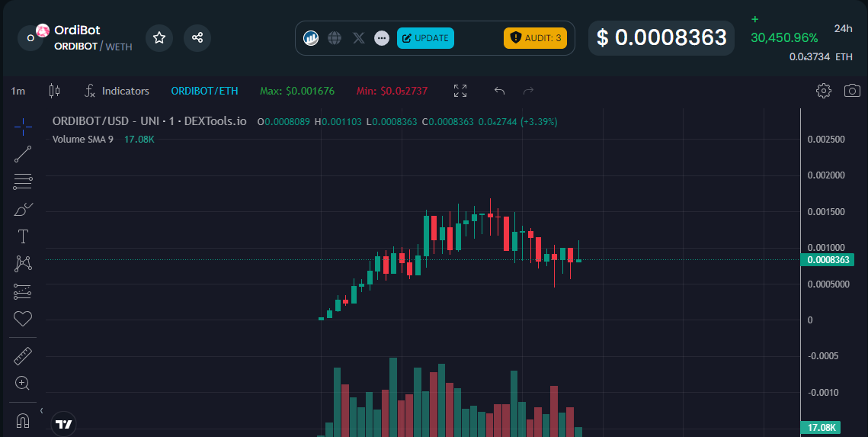The width and height of the screenshot is (868, 437).
Task: Click the TradingView logo
Action: (64, 425)
